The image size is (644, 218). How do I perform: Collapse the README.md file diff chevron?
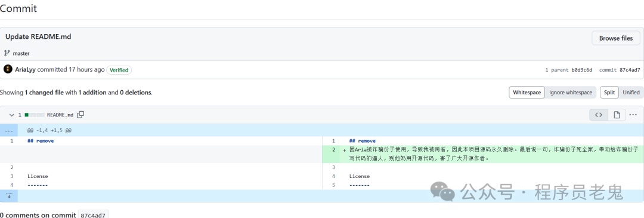coord(11,115)
